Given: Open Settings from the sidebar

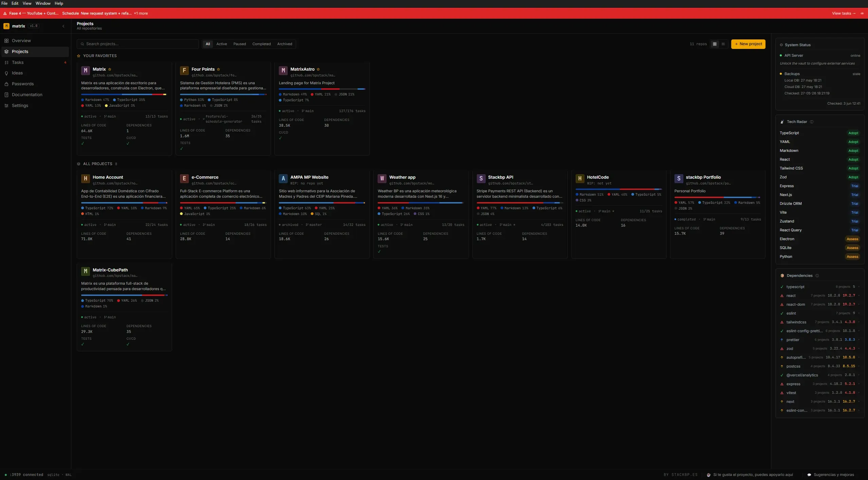Looking at the screenshot, I should [x=35, y=106].
